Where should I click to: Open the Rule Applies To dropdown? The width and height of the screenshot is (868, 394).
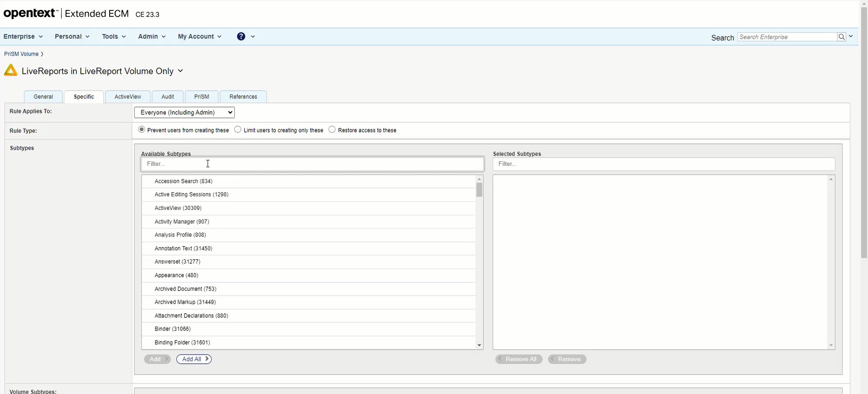[x=184, y=112]
